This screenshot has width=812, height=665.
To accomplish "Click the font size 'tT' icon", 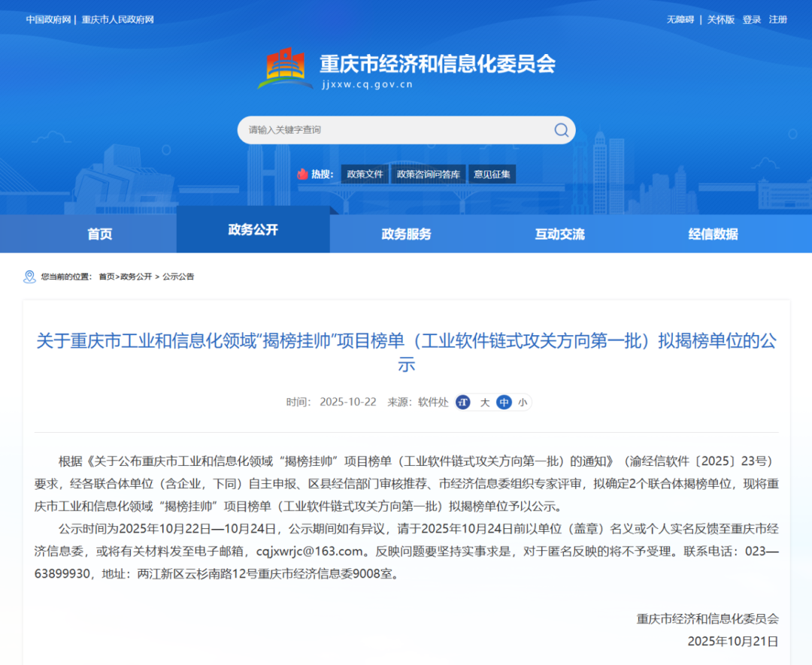I will [x=463, y=403].
